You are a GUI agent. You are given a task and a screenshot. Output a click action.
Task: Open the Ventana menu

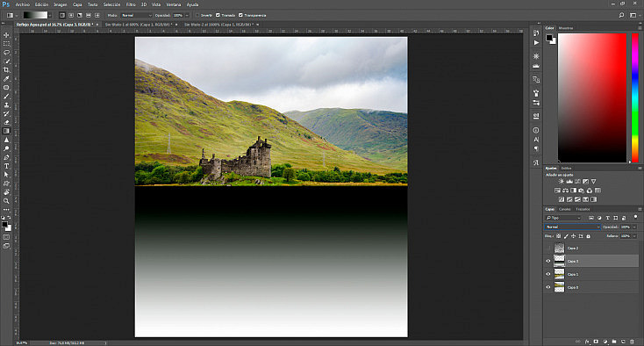[174, 4]
